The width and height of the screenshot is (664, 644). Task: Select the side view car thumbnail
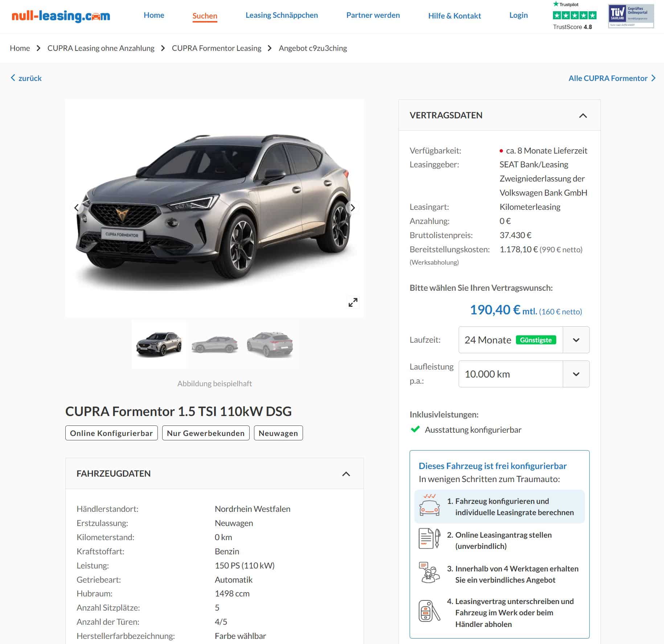(x=214, y=345)
